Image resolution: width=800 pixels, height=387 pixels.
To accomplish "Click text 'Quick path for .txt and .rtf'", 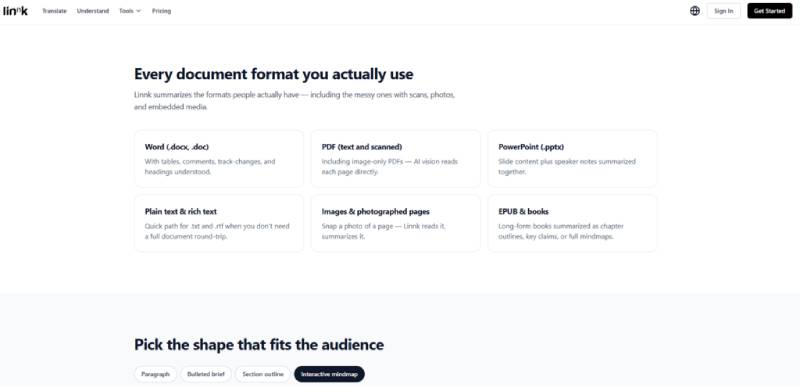I will 184,226.
